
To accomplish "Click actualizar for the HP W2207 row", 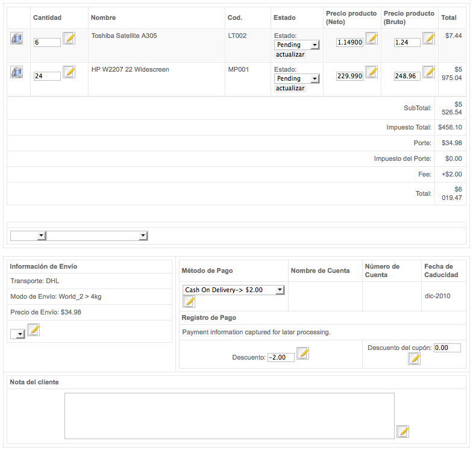I will [x=290, y=89].
